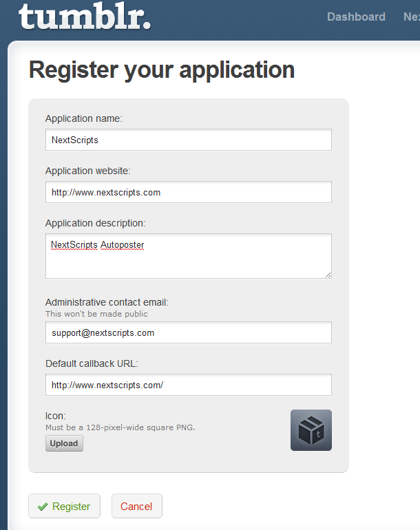420x530 pixels.
Task: Click the underlined NextScripts word in description
Action: pos(74,245)
